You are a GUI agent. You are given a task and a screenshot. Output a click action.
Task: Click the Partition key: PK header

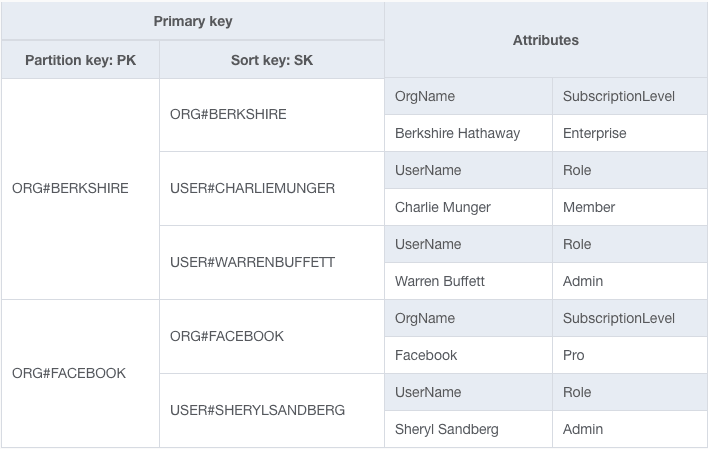coord(80,60)
